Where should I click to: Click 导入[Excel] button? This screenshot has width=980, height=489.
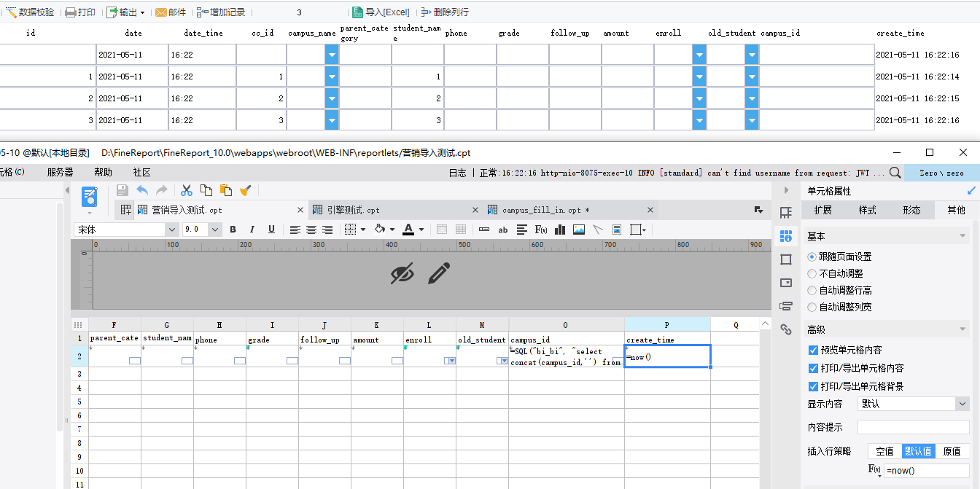[381, 12]
